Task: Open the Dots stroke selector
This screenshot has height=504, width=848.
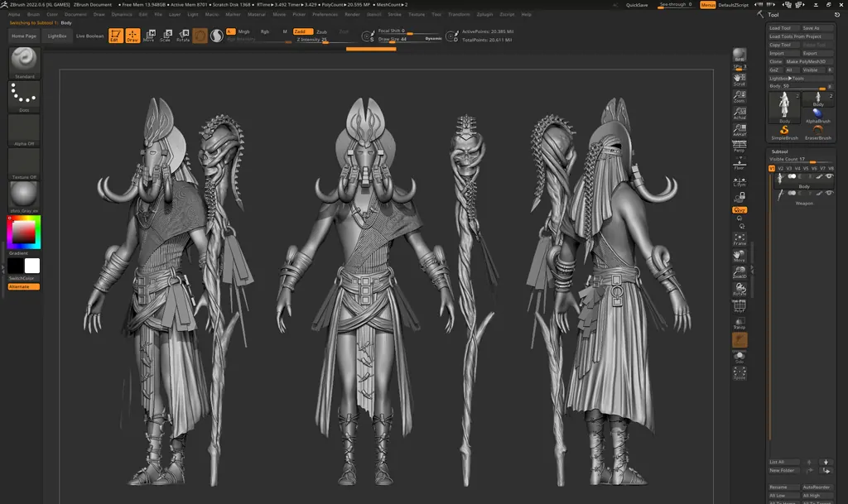Action: click(24, 97)
